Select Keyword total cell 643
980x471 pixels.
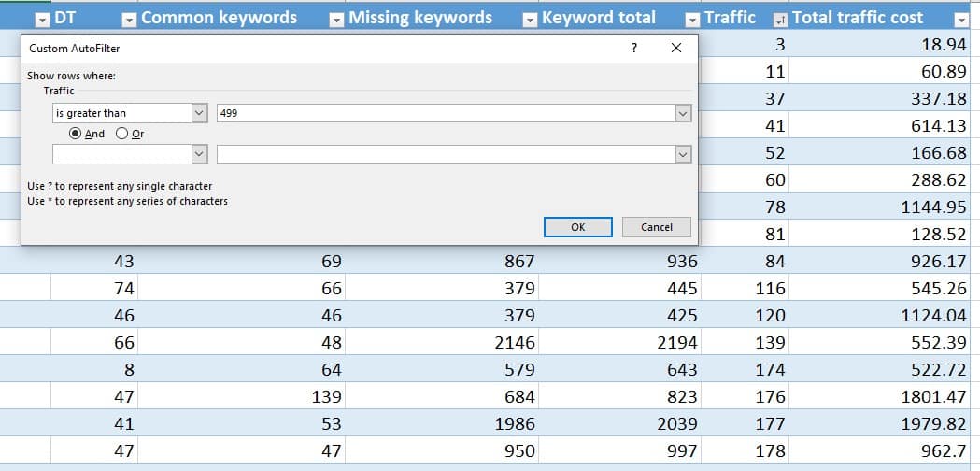(619, 369)
